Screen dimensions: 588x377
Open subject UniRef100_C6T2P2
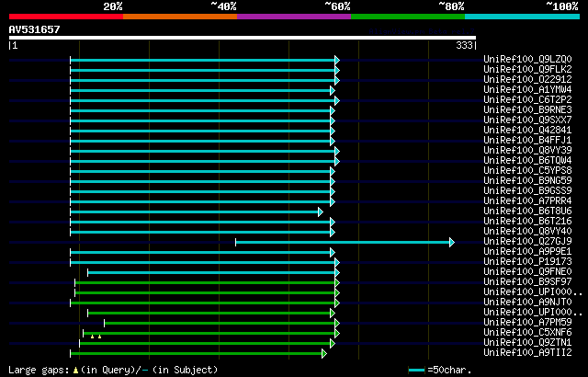[527, 100]
